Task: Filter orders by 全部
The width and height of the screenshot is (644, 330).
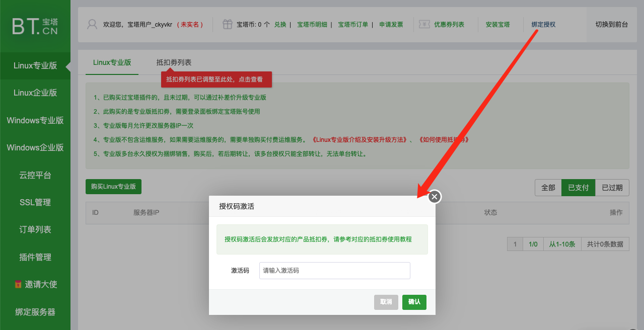Action: (548, 188)
